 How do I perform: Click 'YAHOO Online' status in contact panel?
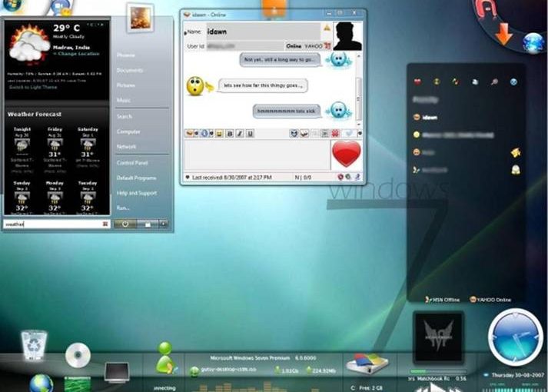tap(490, 300)
